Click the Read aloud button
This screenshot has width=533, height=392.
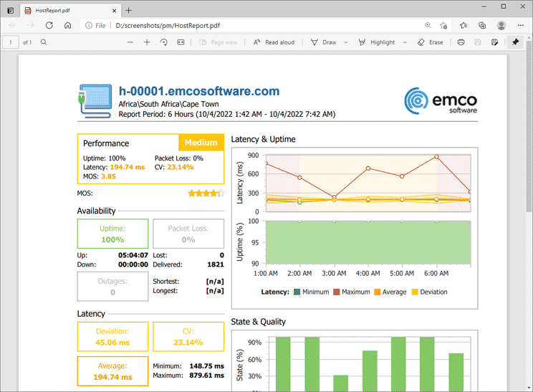(274, 42)
